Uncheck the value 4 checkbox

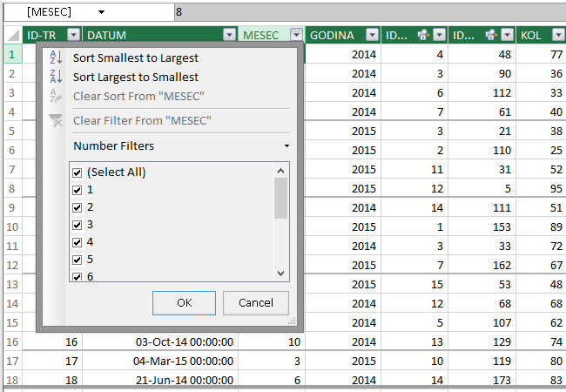tap(77, 242)
